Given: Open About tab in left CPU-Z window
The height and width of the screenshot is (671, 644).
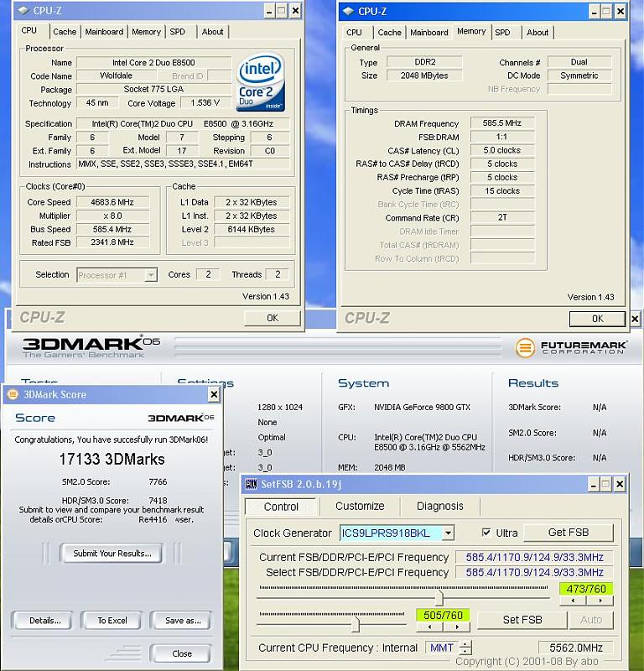Looking at the screenshot, I should pyautogui.click(x=212, y=32).
